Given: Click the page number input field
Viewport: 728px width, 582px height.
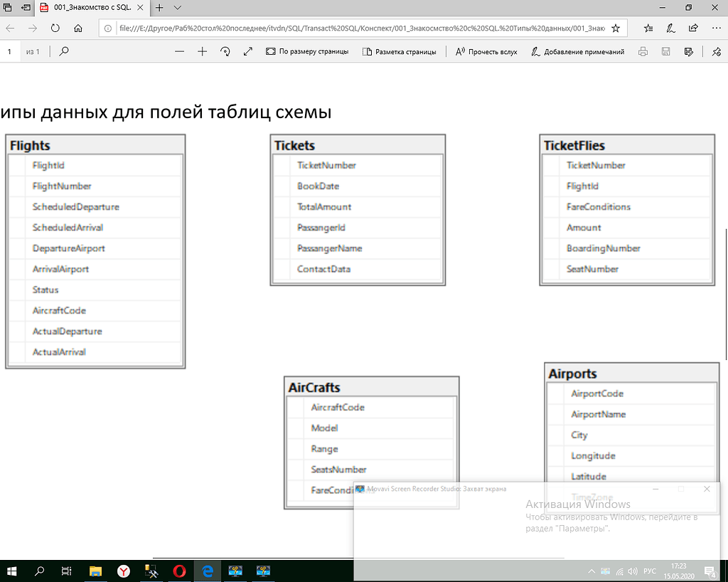Looking at the screenshot, I should 10,52.
